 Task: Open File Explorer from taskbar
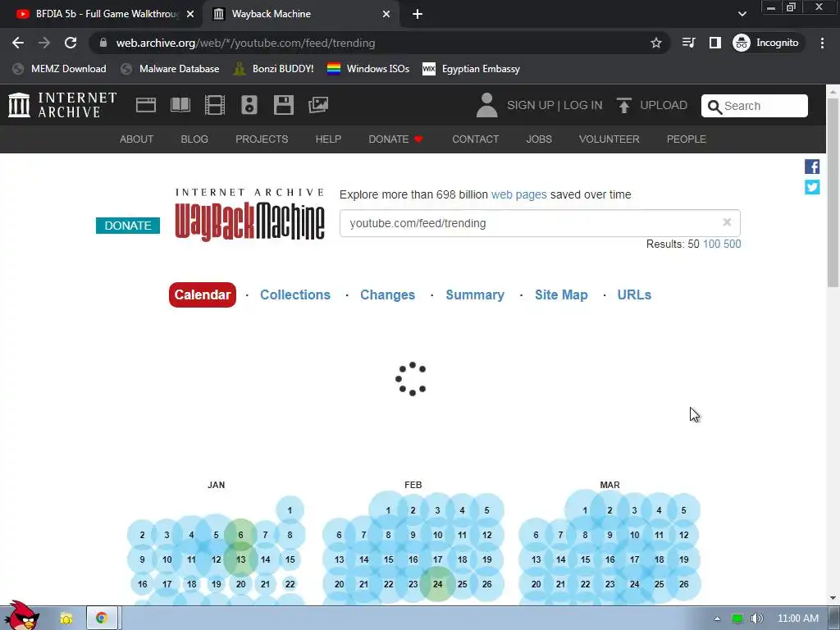click(66, 619)
